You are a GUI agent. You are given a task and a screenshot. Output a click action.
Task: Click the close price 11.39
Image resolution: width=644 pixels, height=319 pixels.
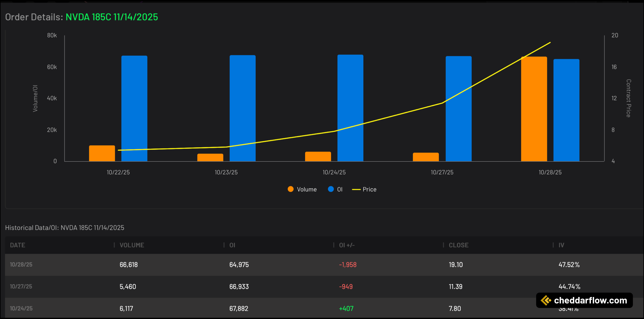coord(456,287)
